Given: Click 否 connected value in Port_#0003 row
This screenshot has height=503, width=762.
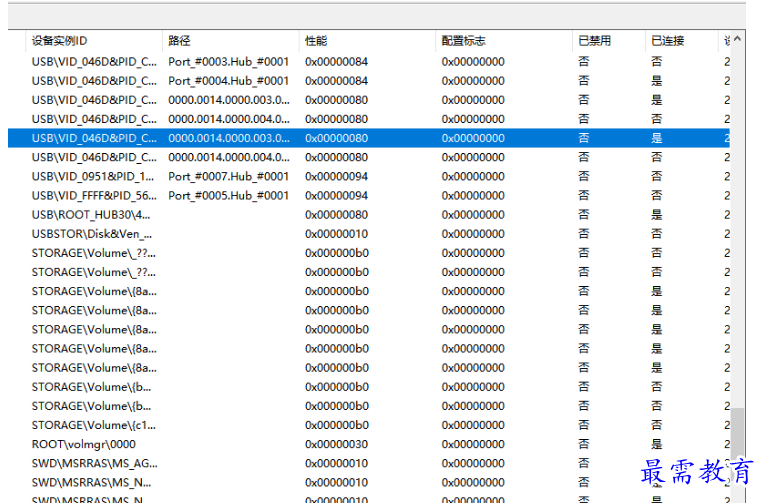Looking at the screenshot, I should coord(657,62).
